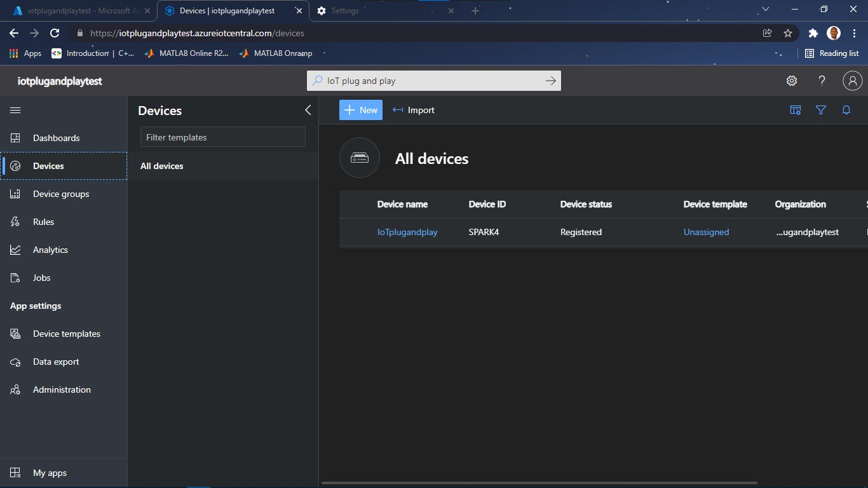Click the Registered status cell
Image resolution: width=868 pixels, height=488 pixels.
tap(581, 232)
